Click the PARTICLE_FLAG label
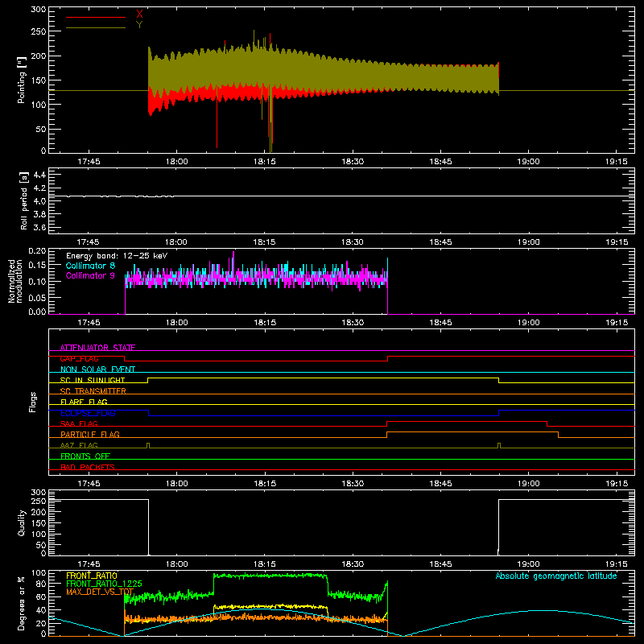 point(90,434)
